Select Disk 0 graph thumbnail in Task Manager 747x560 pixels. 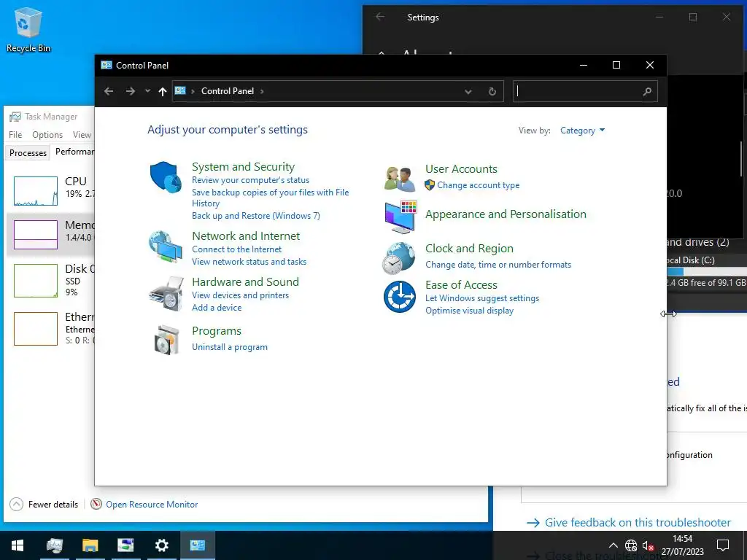36,281
